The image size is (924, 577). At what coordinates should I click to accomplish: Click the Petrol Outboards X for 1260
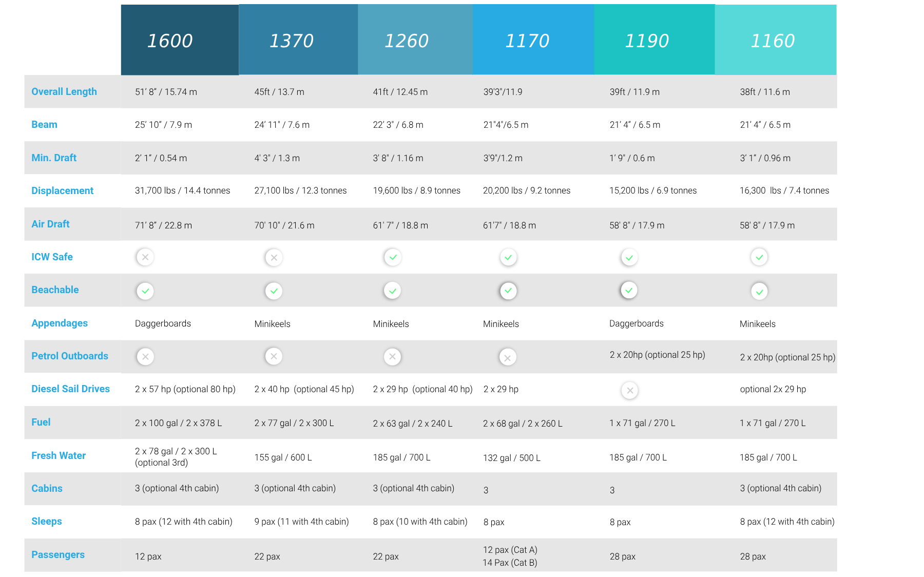[392, 356]
